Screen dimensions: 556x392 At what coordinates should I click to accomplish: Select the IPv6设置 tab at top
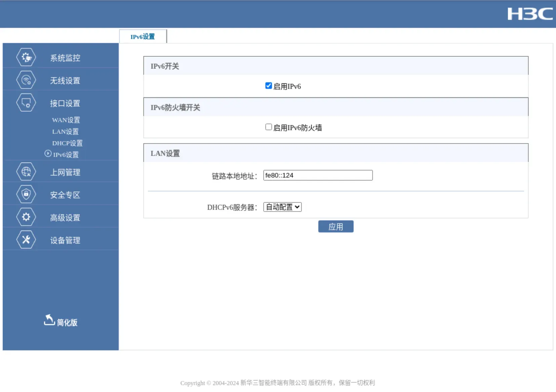[143, 37]
